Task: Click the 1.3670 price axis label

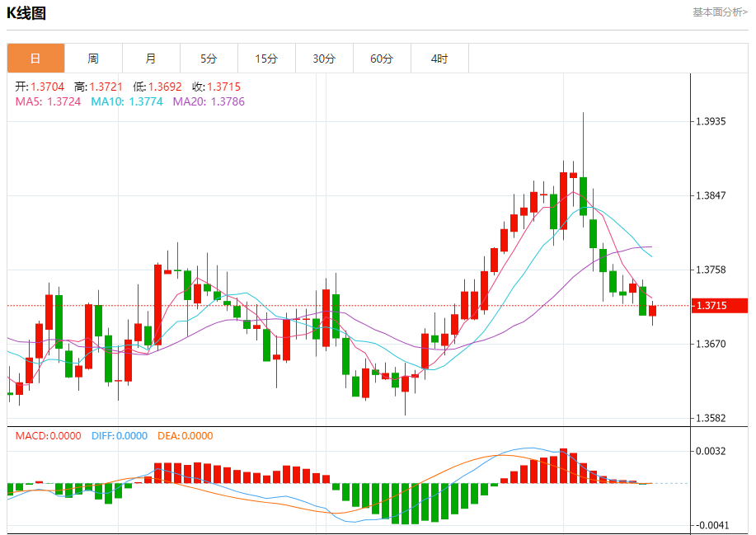Action: [x=711, y=344]
